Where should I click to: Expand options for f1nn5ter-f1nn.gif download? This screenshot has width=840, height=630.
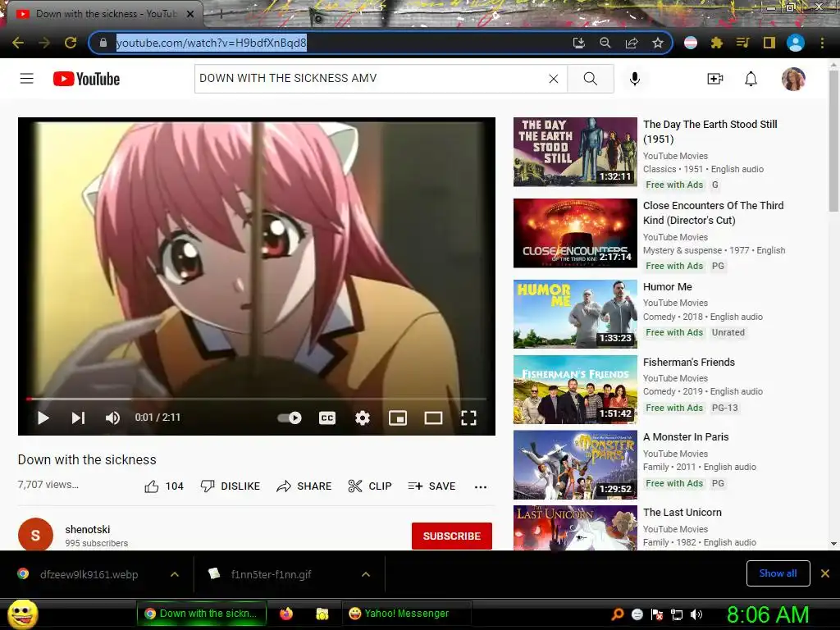tap(366, 574)
